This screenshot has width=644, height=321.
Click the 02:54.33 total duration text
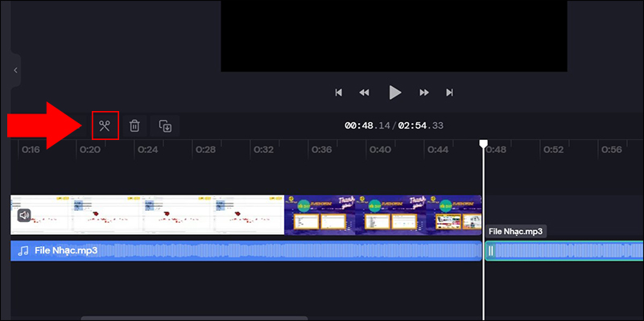point(420,126)
